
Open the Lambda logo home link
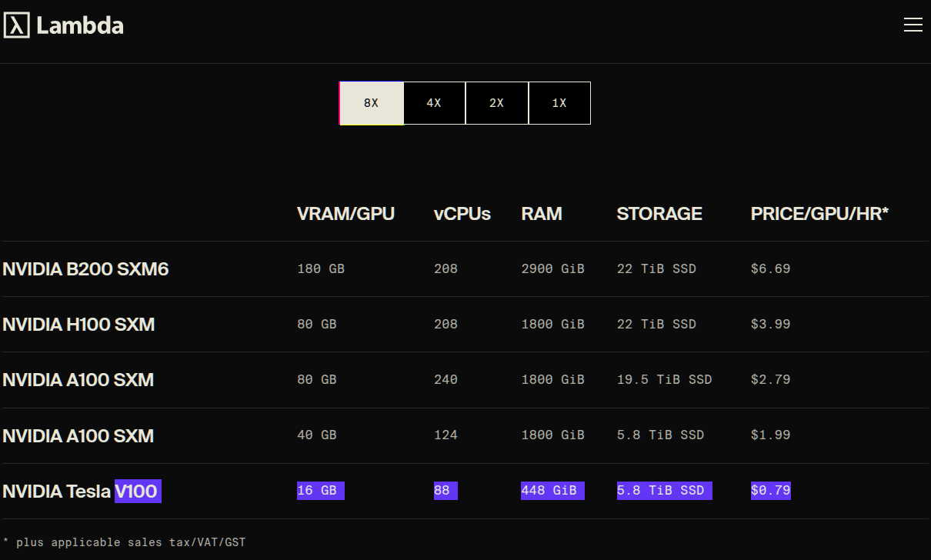63,25
